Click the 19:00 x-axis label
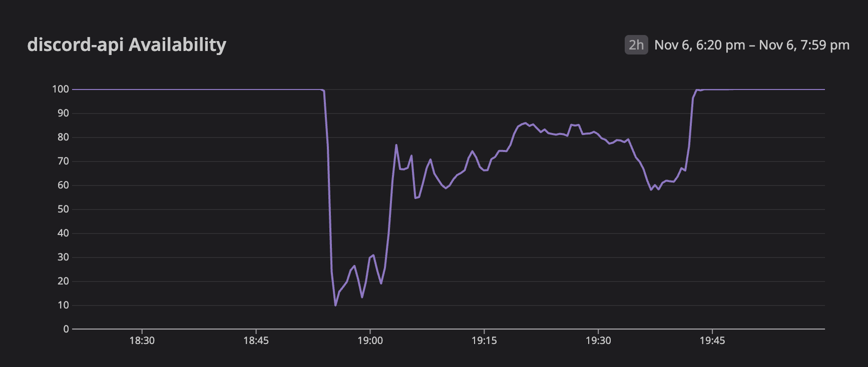Image resolution: width=868 pixels, height=367 pixels. coord(370,340)
